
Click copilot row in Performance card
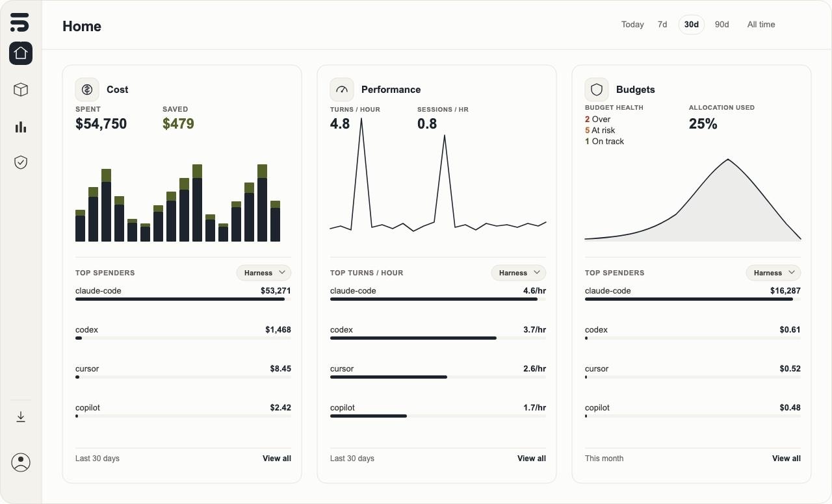tap(438, 411)
